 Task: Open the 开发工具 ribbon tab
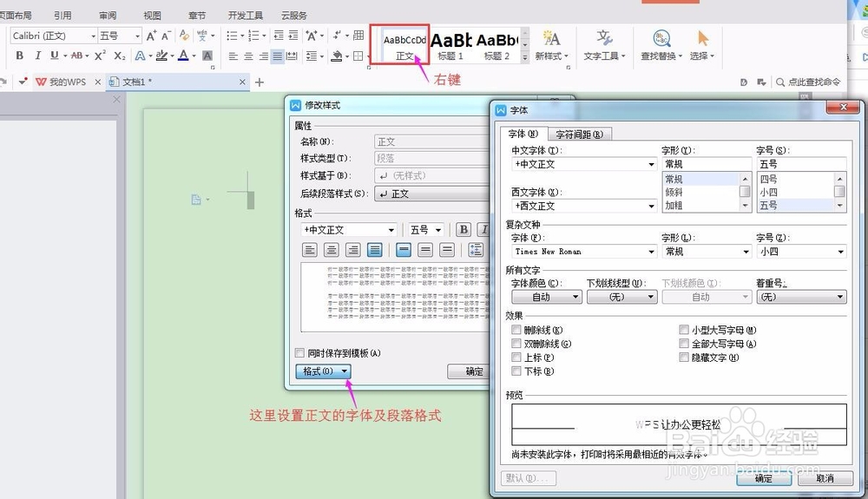246,16
